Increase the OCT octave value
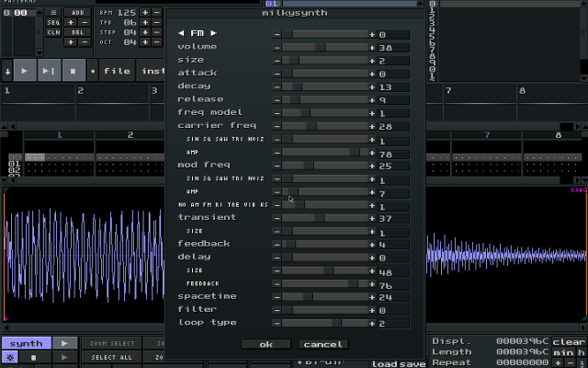This screenshot has width=588, height=368. pyautogui.click(x=145, y=42)
